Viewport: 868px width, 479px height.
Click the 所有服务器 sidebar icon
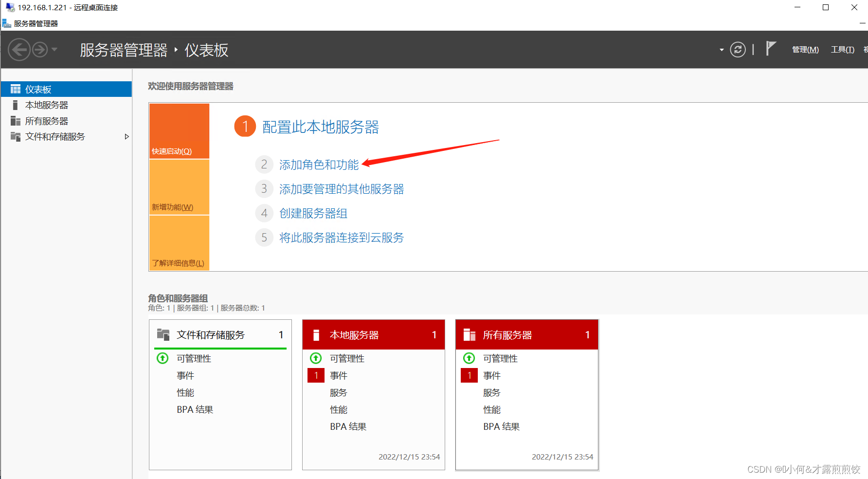coord(16,121)
